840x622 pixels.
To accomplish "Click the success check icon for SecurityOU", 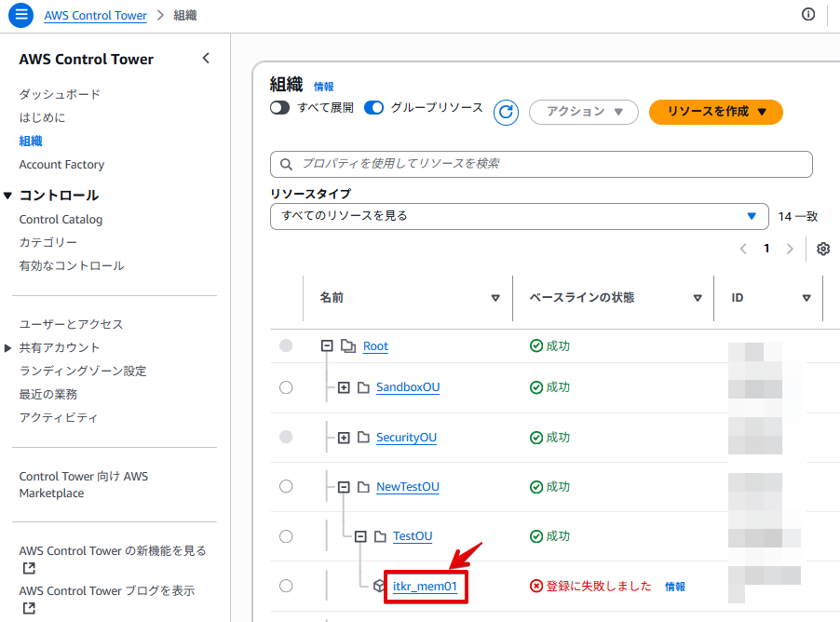I will [535, 438].
